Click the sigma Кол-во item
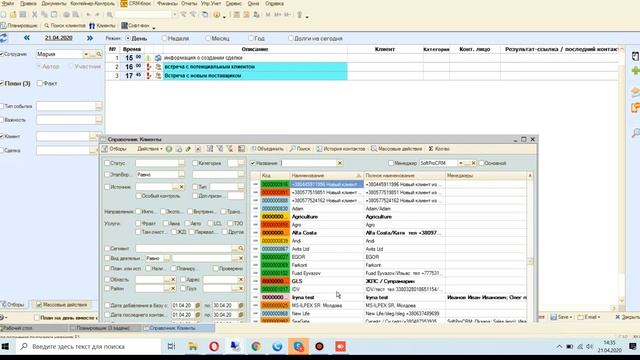The height and width of the screenshot is (360, 640). pos(439,149)
